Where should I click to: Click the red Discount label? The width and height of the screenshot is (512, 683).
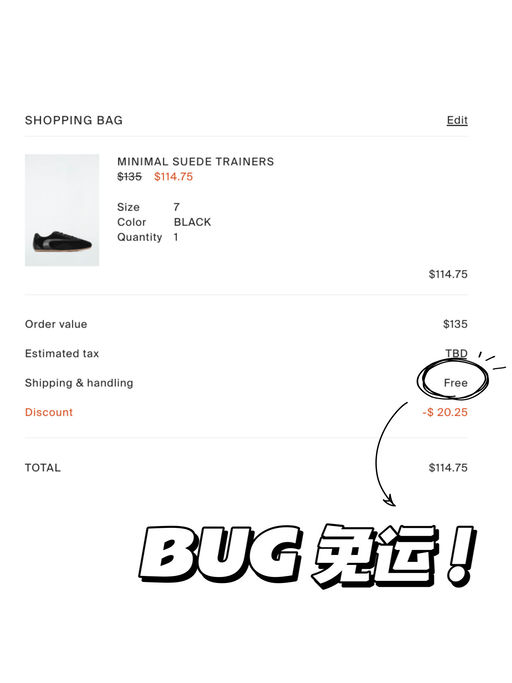point(49,412)
